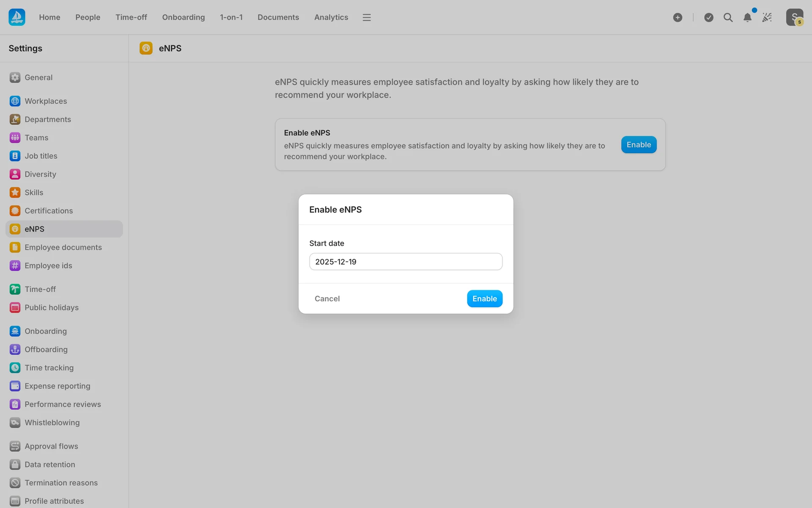The height and width of the screenshot is (508, 812).
Task: Click the sailboat app logo
Action: tap(17, 17)
